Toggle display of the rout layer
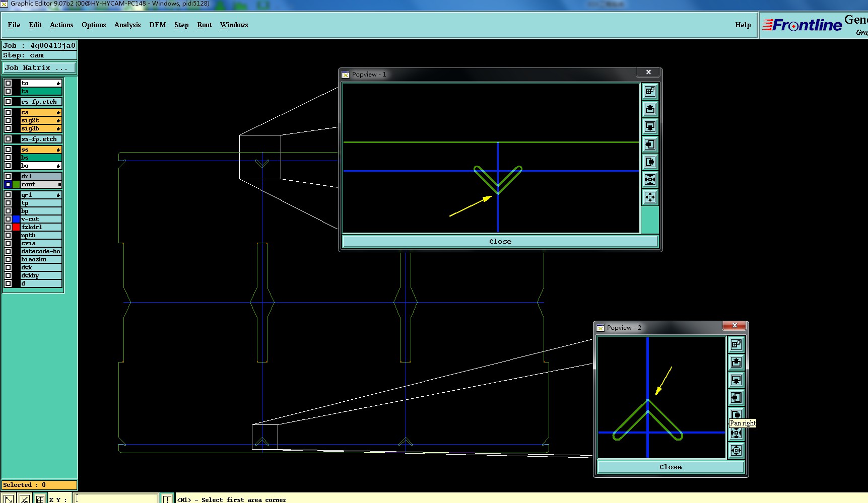 tap(8, 184)
